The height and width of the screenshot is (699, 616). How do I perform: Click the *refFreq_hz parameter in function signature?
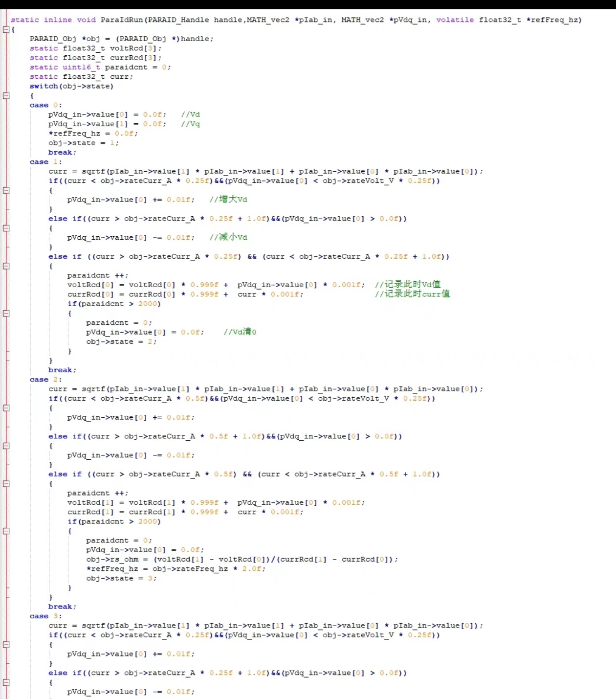click(552, 20)
